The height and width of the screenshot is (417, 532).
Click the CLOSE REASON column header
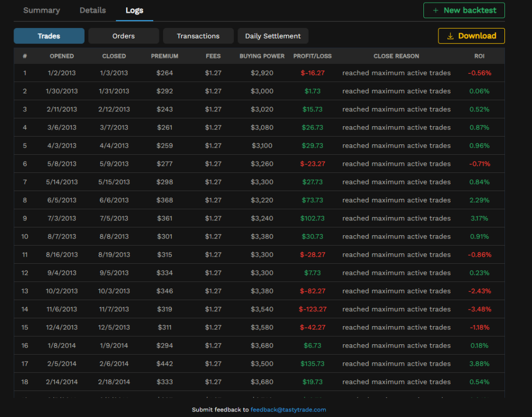pyautogui.click(x=396, y=56)
